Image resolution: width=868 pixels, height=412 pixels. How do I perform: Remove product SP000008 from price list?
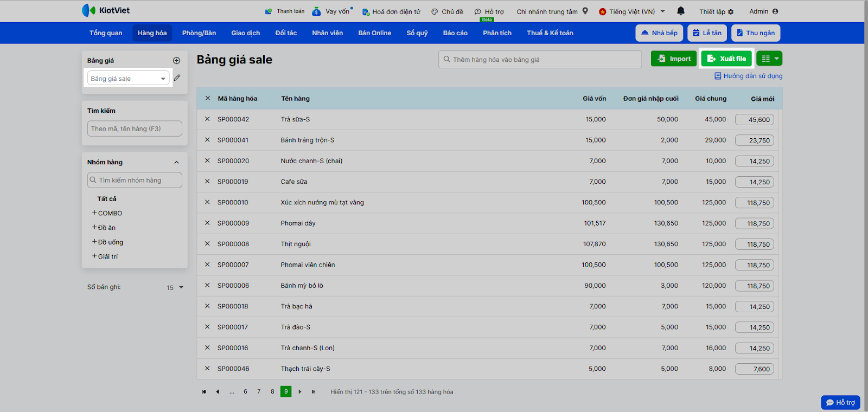(x=207, y=244)
